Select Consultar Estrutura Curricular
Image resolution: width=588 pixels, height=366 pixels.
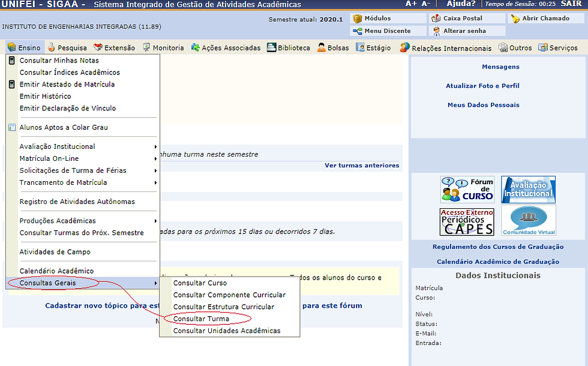(x=223, y=307)
